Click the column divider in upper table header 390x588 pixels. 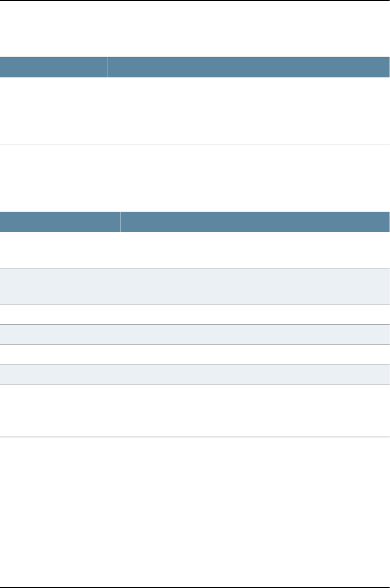click(x=107, y=67)
